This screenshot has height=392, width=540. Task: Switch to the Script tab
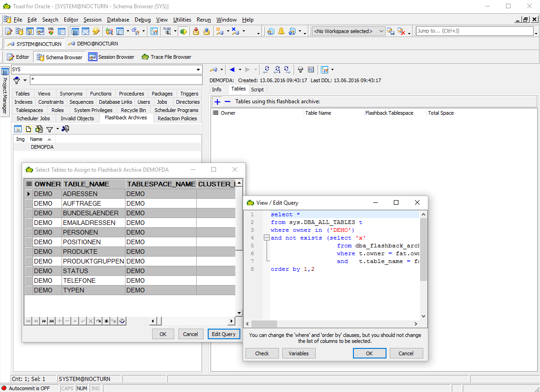pyautogui.click(x=257, y=90)
